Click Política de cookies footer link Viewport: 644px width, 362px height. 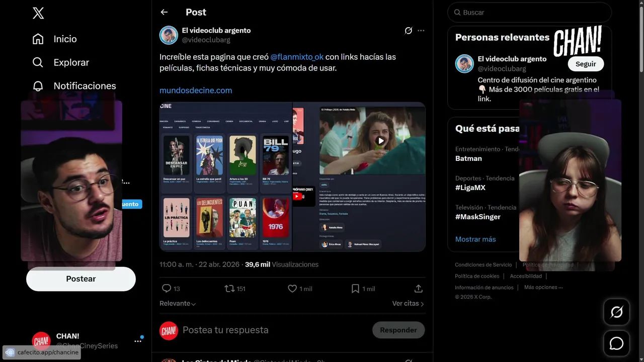pos(477,277)
